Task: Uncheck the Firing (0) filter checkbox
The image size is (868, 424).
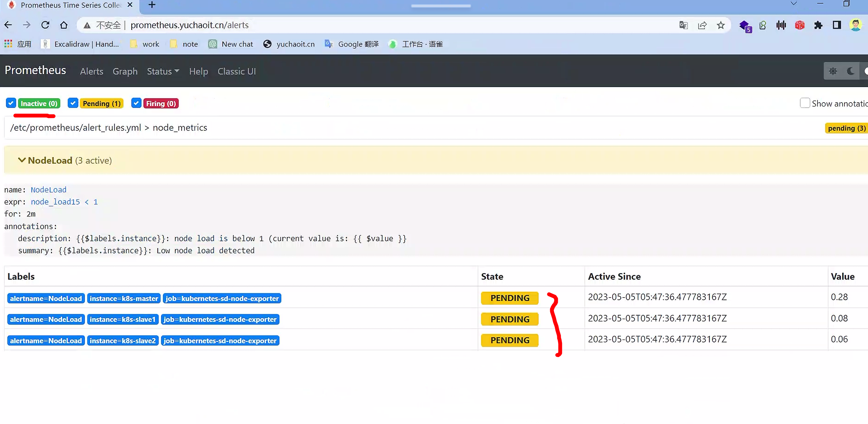Action: coord(136,103)
